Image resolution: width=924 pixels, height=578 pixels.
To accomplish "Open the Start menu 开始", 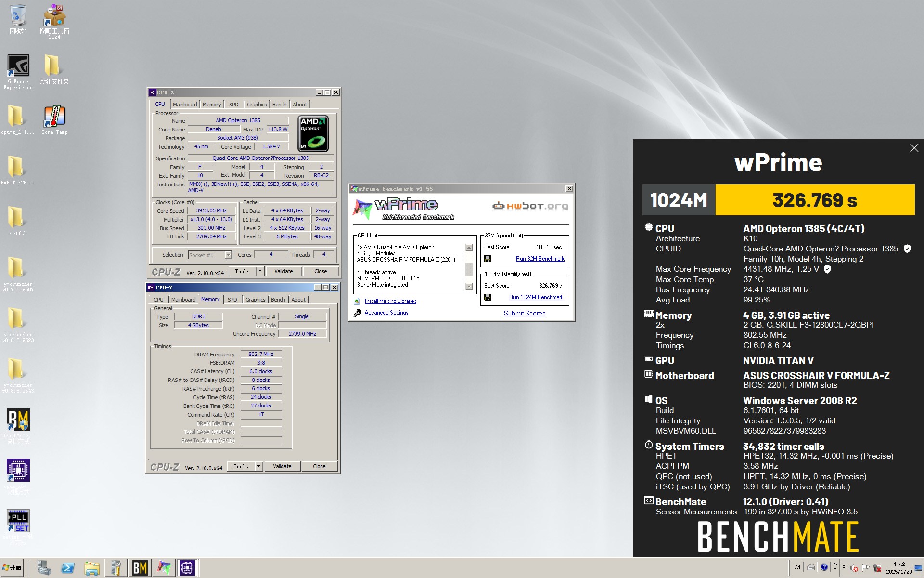I will 12,568.
